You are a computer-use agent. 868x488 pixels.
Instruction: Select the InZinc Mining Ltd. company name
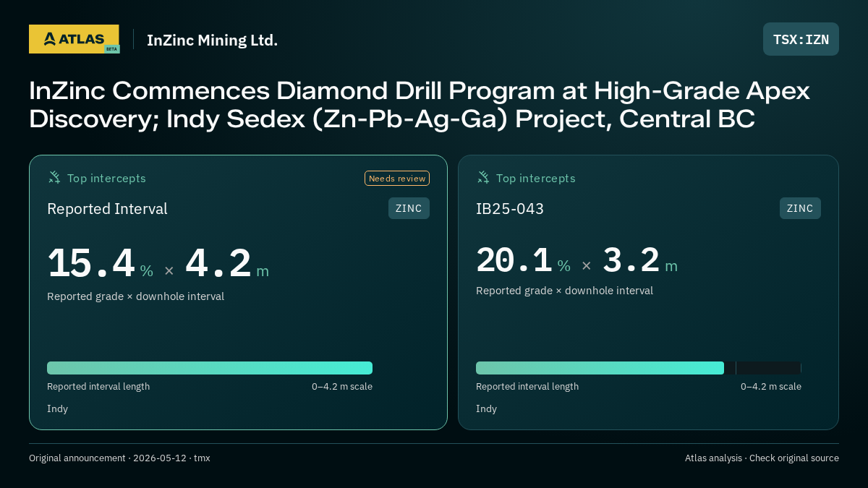[212, 40]
